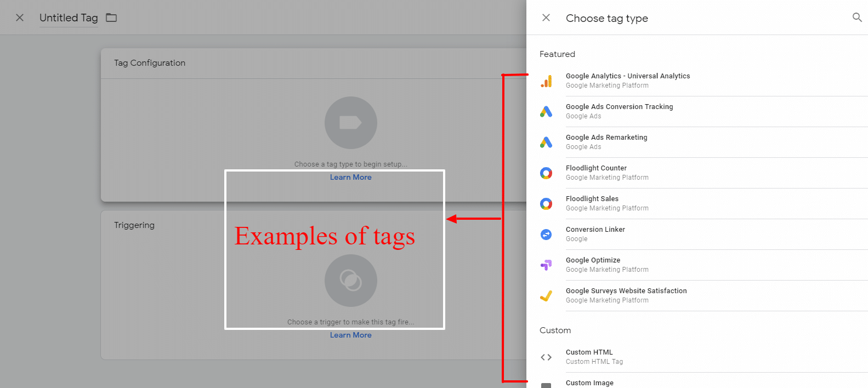Click the Custom HTML code brackets icon
This screenshot has width=868, height=388.
click(546, 357)
